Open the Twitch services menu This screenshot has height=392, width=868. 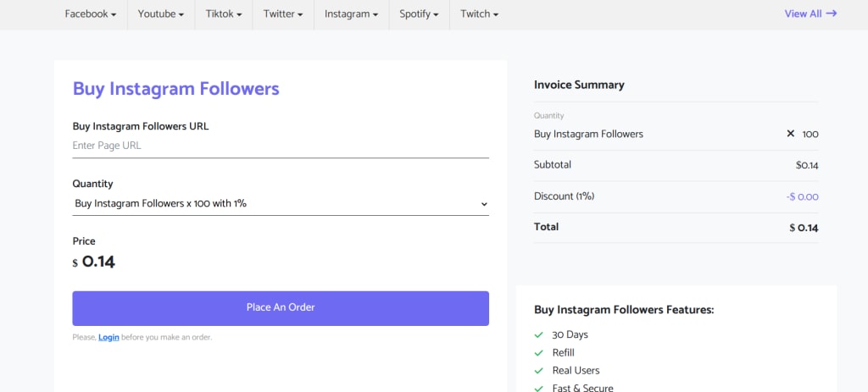pos(479,14)
